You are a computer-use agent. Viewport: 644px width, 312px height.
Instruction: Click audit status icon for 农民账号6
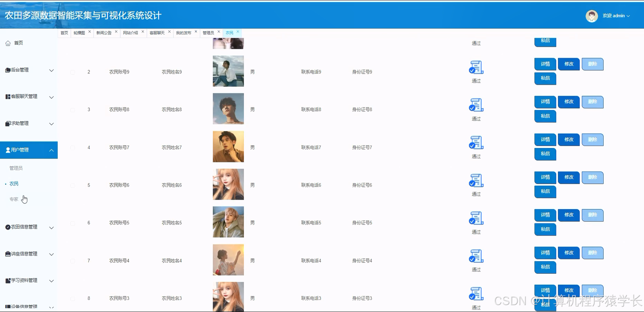(476, 181)
